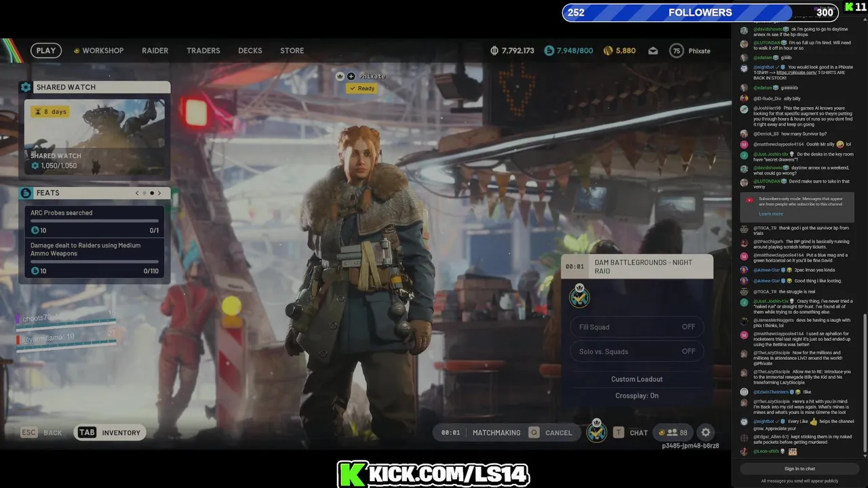
Task: Click @Edgar_Allen-67j username in chat
Action: tap(771, 436)
